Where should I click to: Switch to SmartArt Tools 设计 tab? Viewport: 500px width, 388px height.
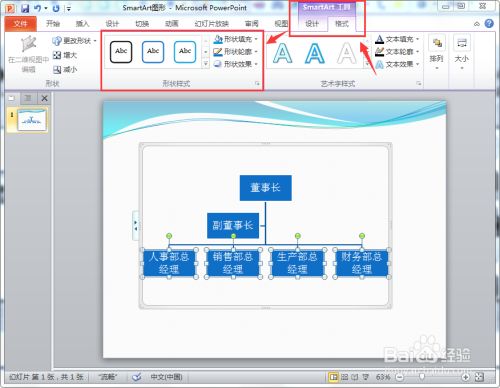click(312, 24)
